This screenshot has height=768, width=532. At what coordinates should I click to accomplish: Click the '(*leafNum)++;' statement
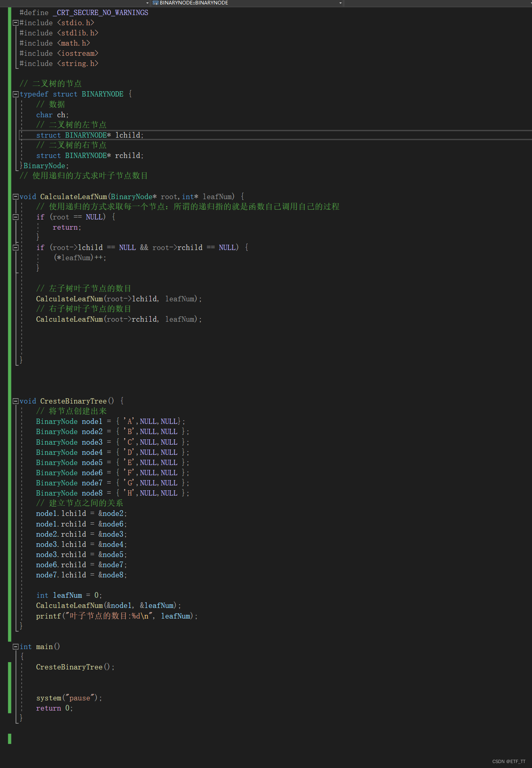[x=80, y=258]
